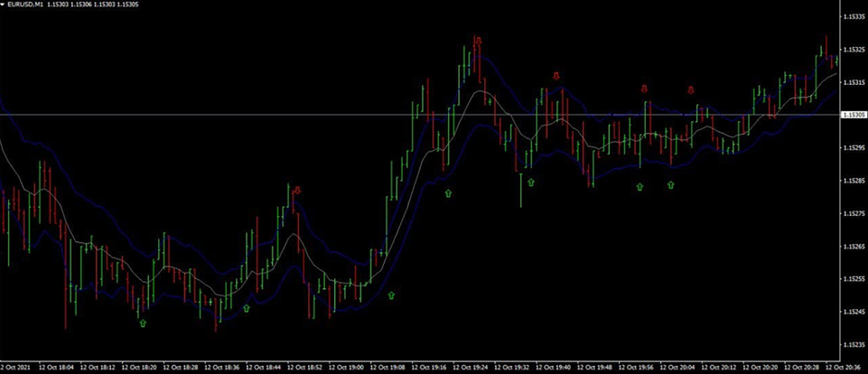This screenshot has height=374, width=868.
Task: Click the 12 Oct 19:08 time label
Action: pos(387,367)
